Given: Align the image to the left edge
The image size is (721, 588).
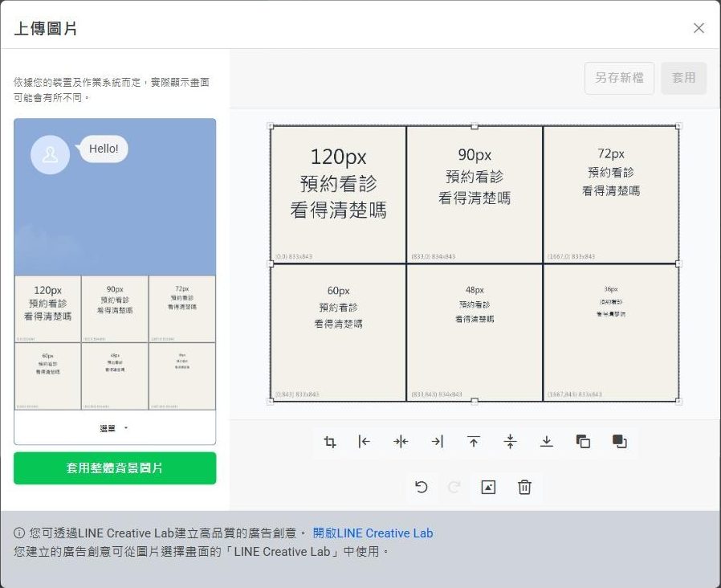Looking at the screenshot, I should [365, 442].
